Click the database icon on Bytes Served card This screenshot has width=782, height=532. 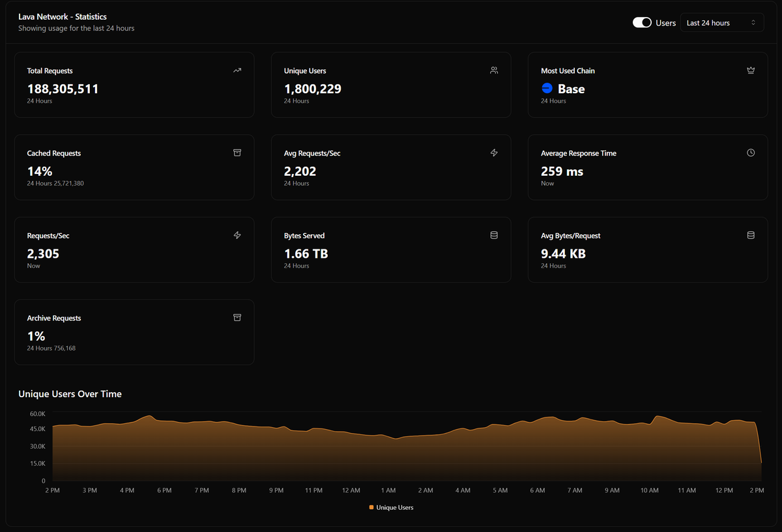pyautogui.click(x=494, y=235)
